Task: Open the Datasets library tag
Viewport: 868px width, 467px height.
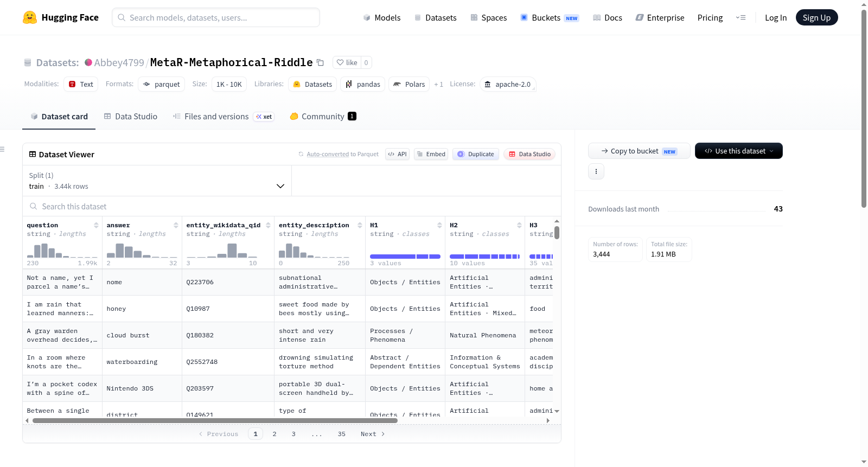Action: click(x=312, y=84)
